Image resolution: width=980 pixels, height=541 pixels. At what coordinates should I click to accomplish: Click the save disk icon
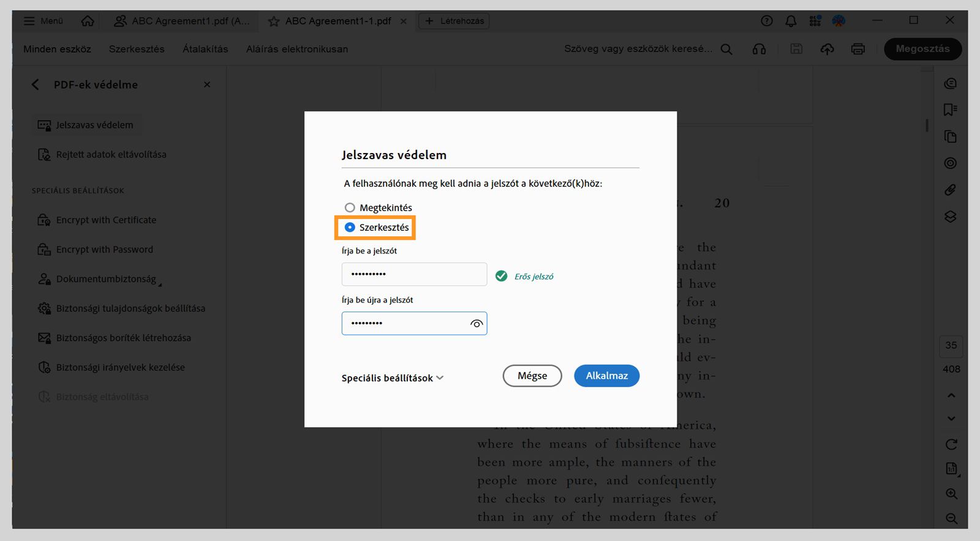[796, 49]
